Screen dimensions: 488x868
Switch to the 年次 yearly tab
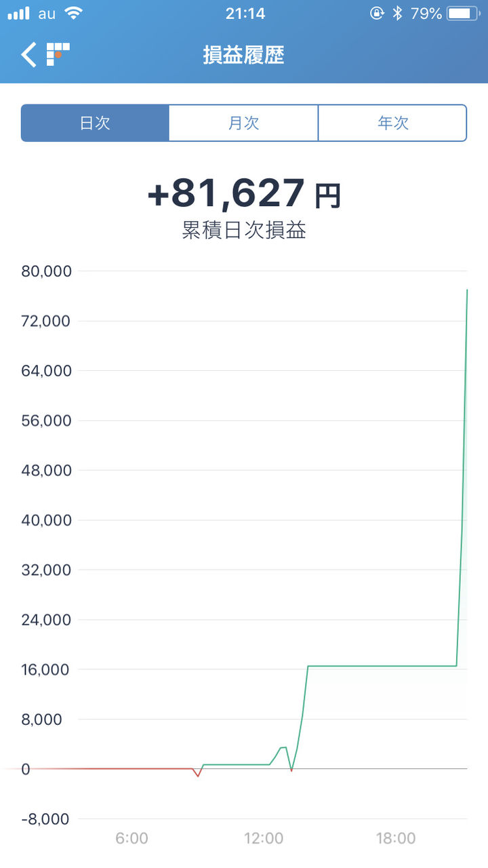392,123
